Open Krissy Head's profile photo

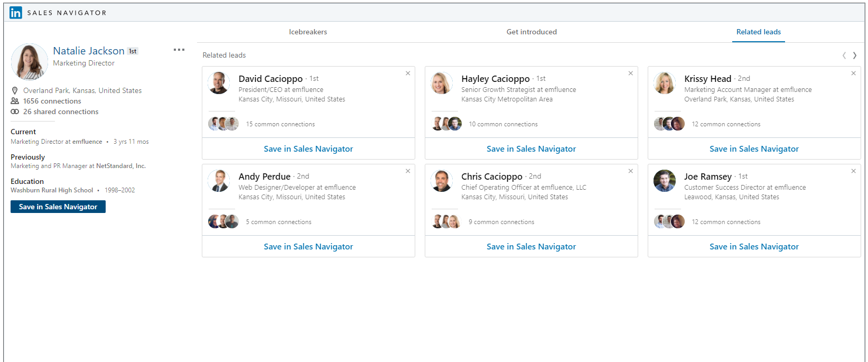pyautogui.click(x=665, y=83)
